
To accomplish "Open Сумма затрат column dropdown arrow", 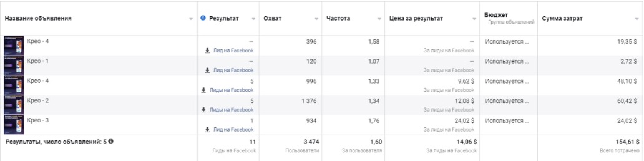I will point(637,19).
